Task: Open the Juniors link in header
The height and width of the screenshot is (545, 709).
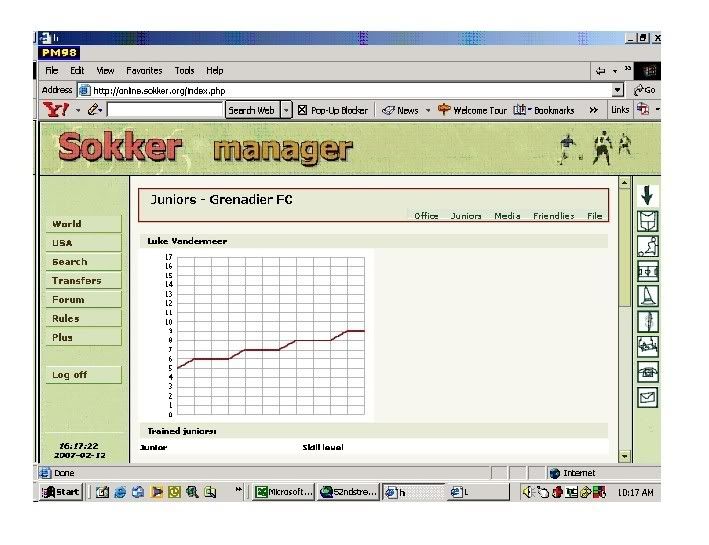Action: [465, 216]
